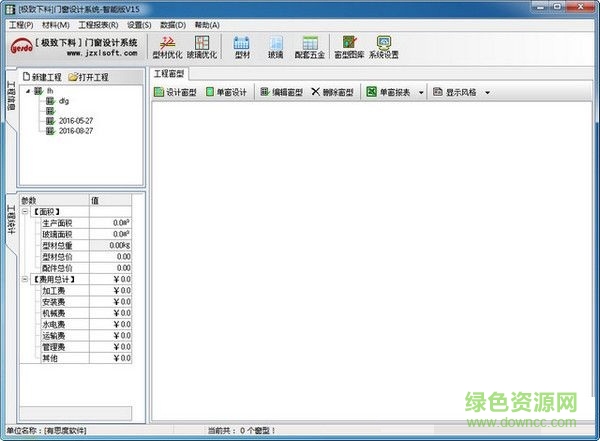Select the fh root project label
This screenshot has width=600, height=441.
coord(50,91)
